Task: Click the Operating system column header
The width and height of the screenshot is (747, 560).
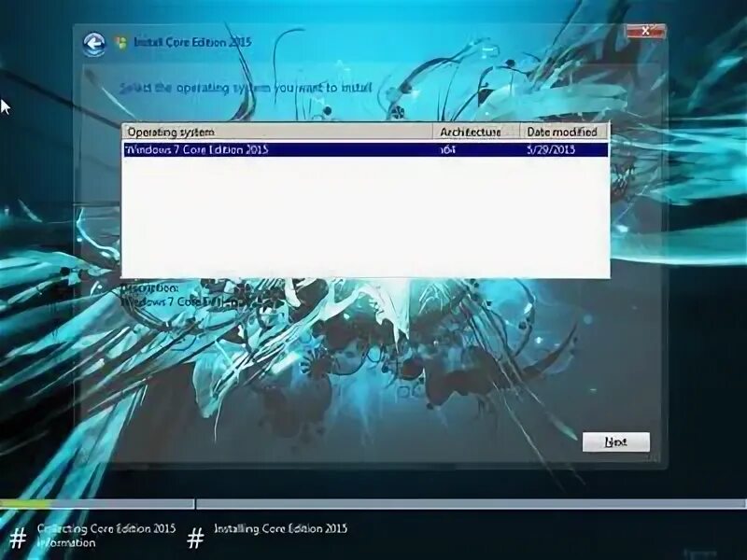Action: [277, 132]
